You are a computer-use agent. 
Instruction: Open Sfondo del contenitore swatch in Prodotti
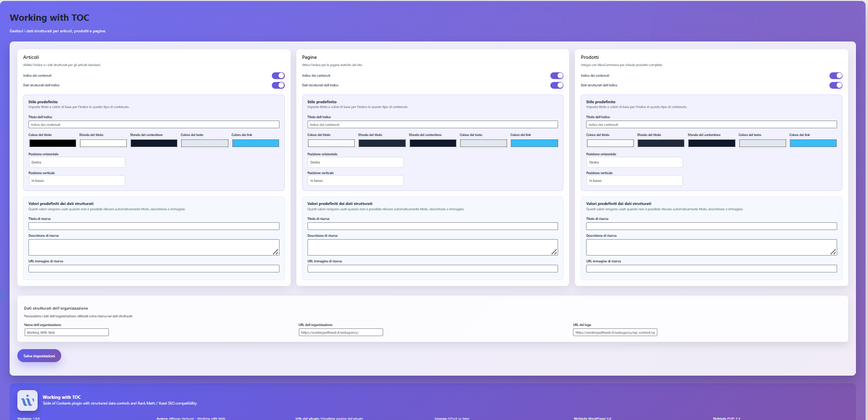pos(712,143)
